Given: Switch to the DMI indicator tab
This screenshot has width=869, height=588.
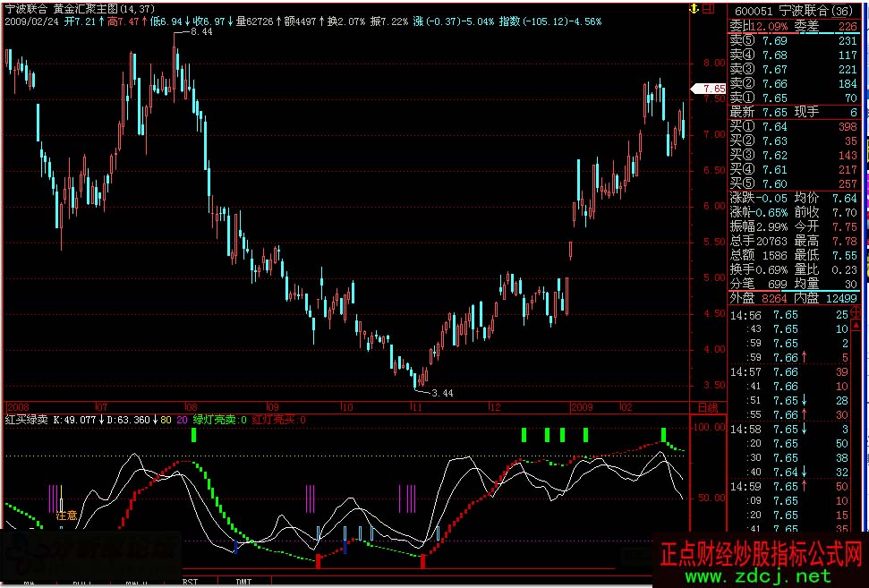Looking at the screenshot, I should click(243, 582).
